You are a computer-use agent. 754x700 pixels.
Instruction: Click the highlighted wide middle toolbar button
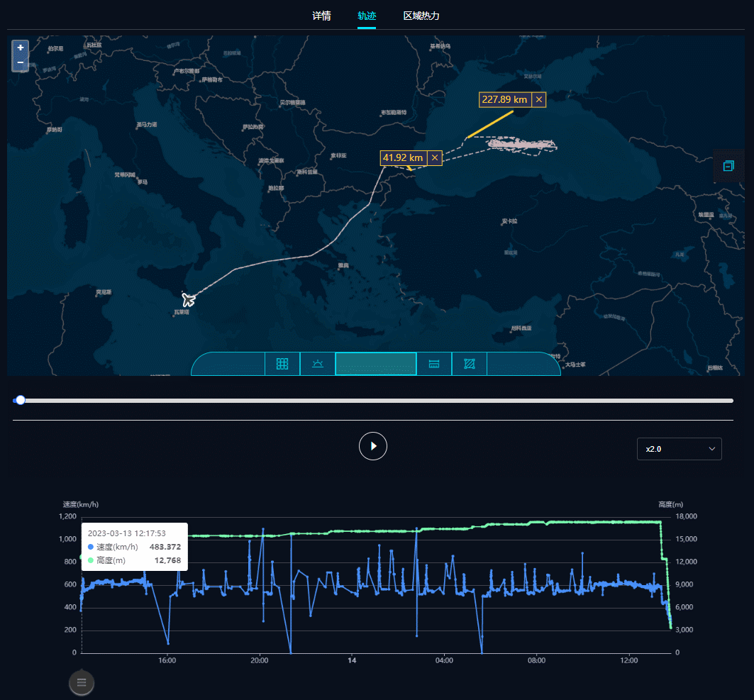376,364
